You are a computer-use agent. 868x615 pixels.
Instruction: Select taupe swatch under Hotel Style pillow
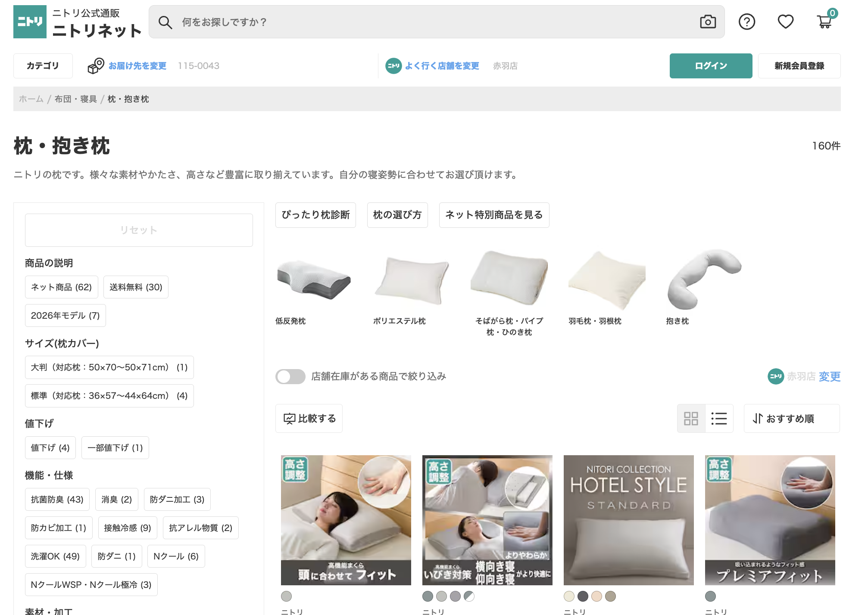point(610,596)
